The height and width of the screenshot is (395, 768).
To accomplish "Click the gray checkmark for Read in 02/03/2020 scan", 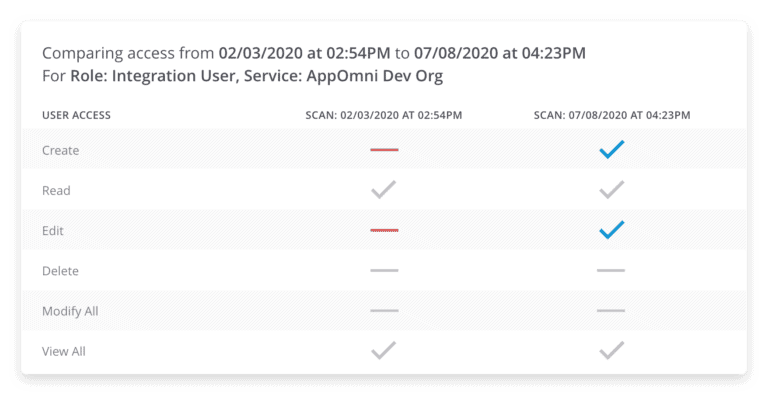I will pyautogui.click(x=384, y=190).
